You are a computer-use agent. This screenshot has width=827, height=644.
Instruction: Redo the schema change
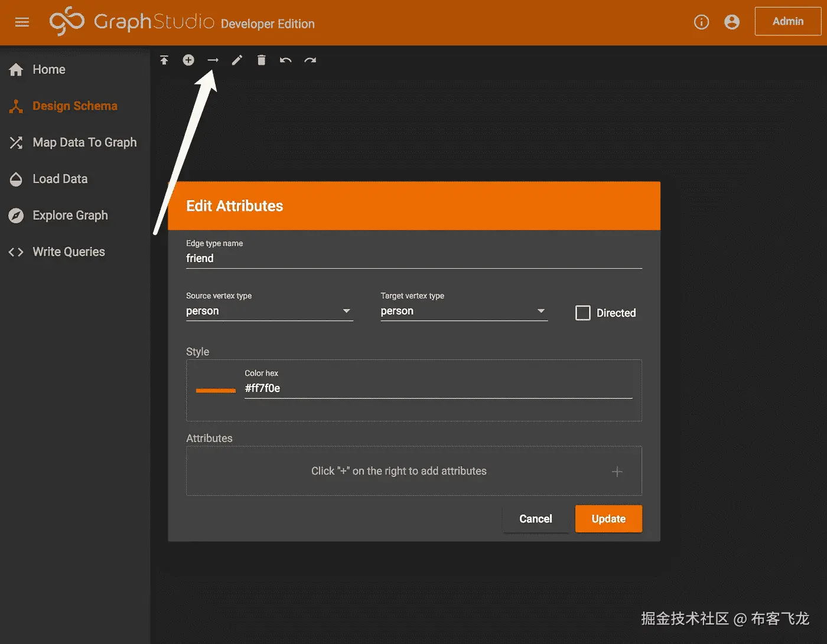pos(310,60)
